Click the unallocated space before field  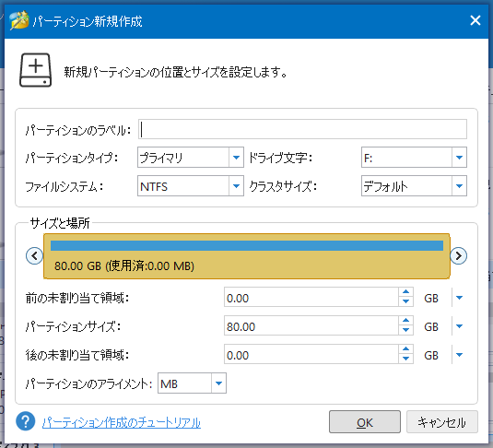tap(311, 297)
